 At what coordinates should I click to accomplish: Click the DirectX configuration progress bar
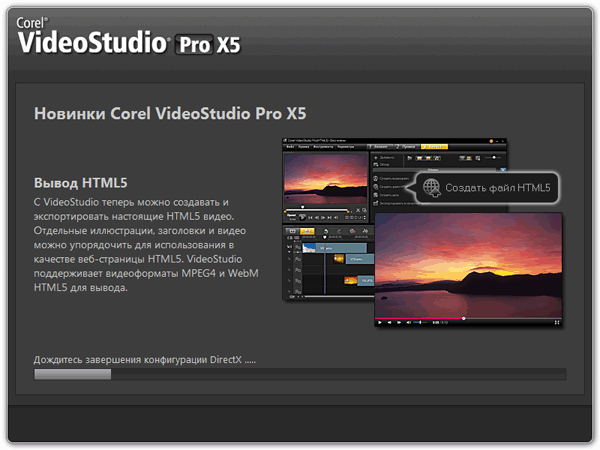300,374
